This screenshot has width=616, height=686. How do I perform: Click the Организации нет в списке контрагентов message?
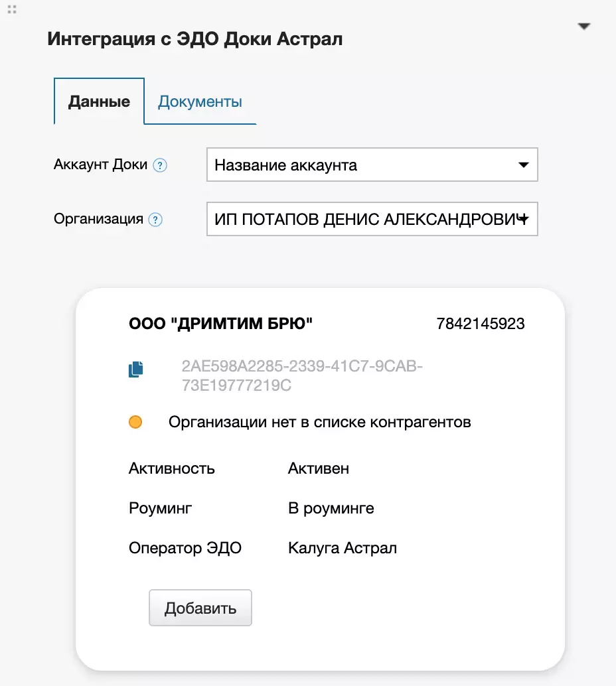point(320,422)
